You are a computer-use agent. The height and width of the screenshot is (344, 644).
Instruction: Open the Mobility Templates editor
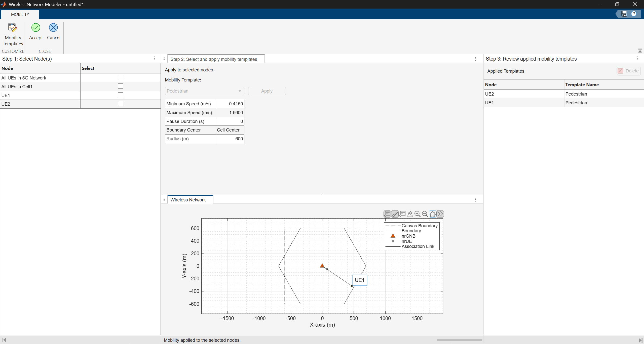tap(13, 34)
